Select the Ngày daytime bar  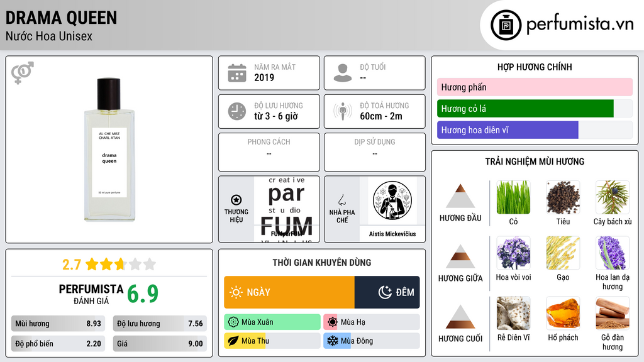[x=289, y=292]
